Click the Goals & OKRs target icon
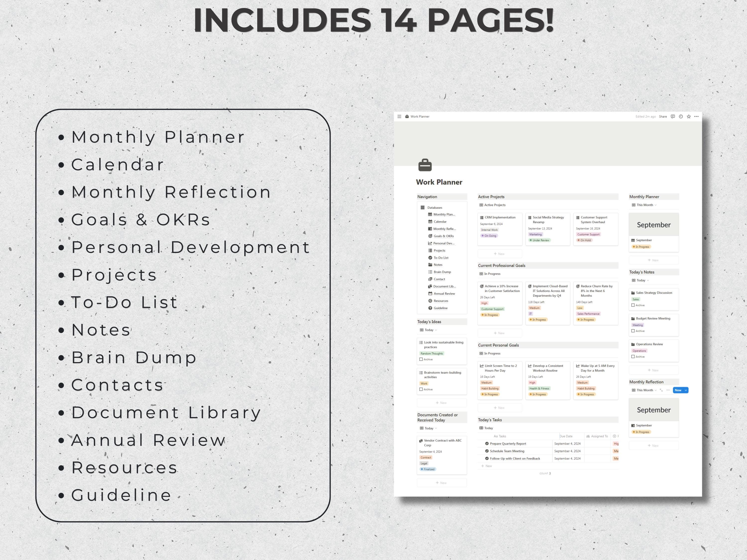 coord(430,236)
